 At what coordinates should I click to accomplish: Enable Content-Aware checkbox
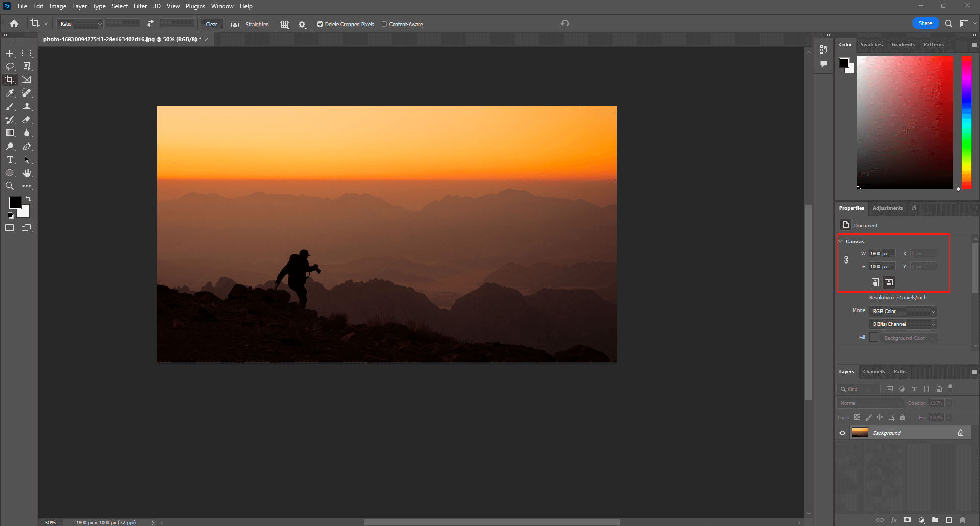click(384, 24)
